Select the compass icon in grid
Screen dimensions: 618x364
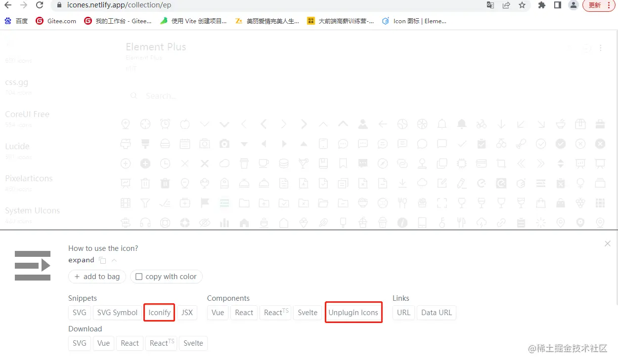[x=383, y=163]
